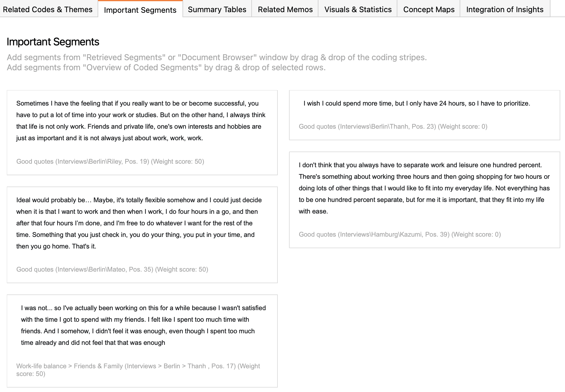Open Visuals & Statistics tab
Viewport: 565px width, 392px height.
pyautogui.click(x=358, y=9)
